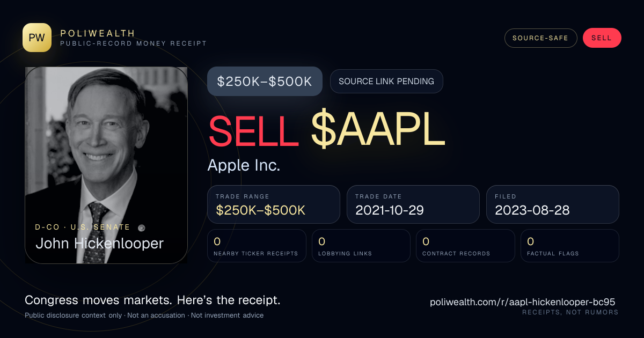This screenshot has height=338, width=644.
Task: Select the Lobbying Links stat
Action: 361,246
